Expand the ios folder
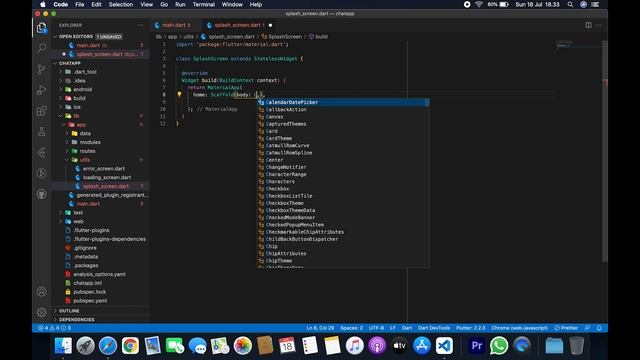The image size is (640, 360). (x=77, y=107)
